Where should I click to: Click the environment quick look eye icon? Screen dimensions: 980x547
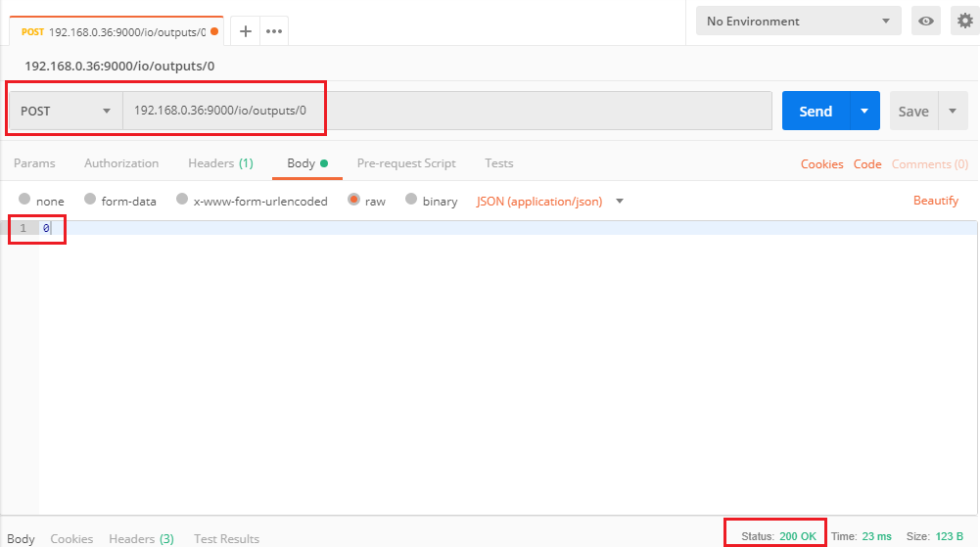[925, 22]
